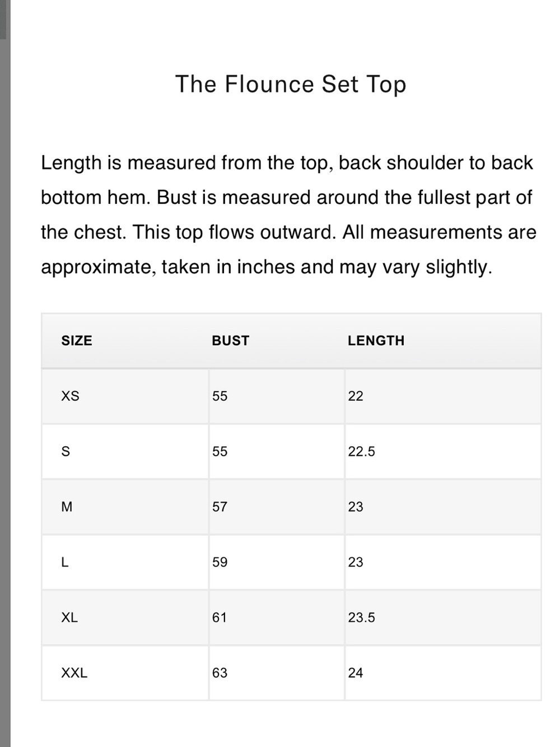Click the scrollbar handle at left edge
Viewport: 560px width, 747px height.
(3, 20)
